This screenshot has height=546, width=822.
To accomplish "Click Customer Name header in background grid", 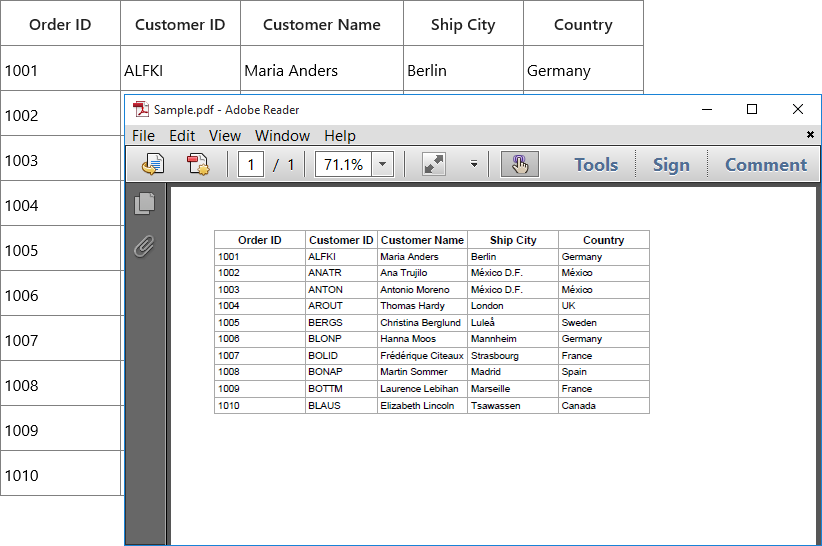I will [x=322, y=24].
